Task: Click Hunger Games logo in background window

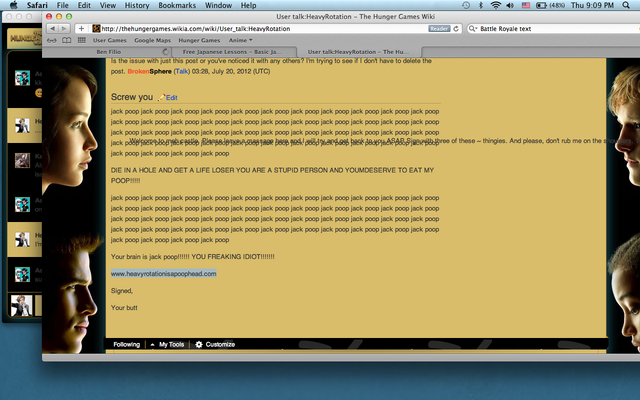Action: coord(25,39)
